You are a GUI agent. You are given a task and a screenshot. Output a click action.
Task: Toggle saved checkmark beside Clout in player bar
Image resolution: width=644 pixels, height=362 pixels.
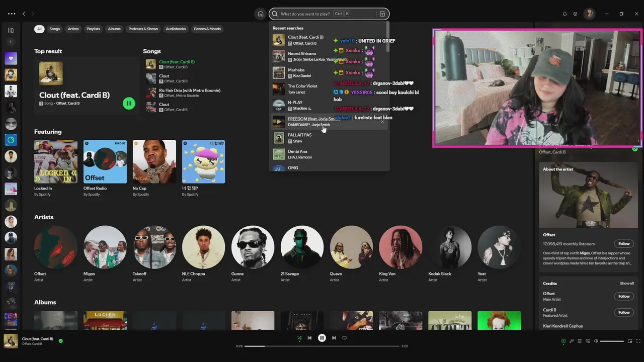[x=60, y=341]
